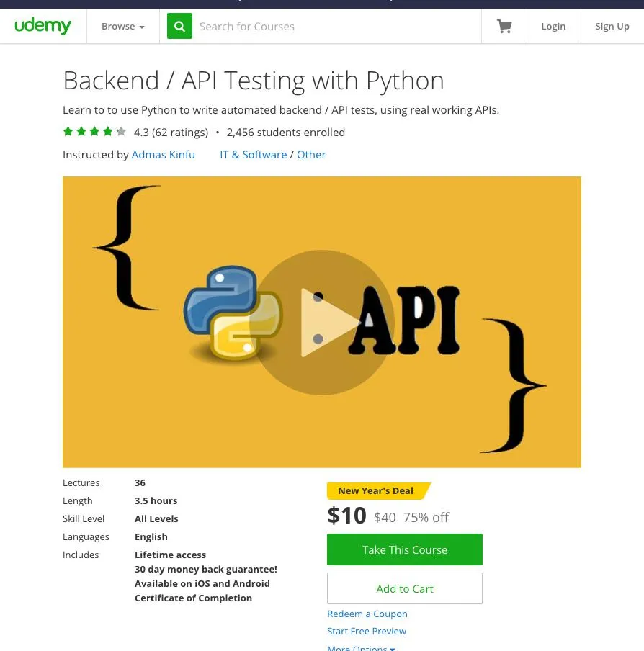Play the course preview video
Screen dimensions: 644x651
[322, 323]
